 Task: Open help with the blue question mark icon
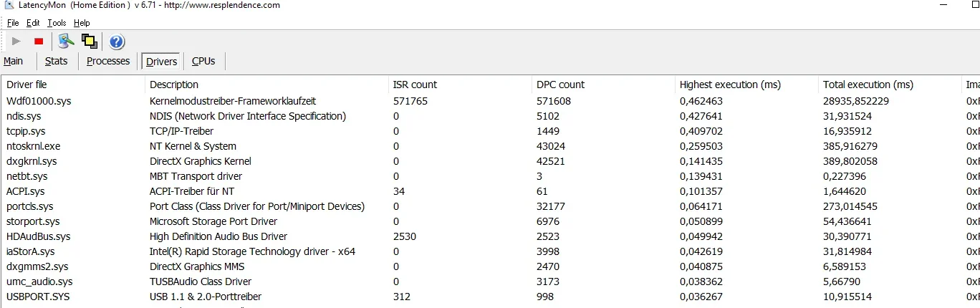click(117, 42)
